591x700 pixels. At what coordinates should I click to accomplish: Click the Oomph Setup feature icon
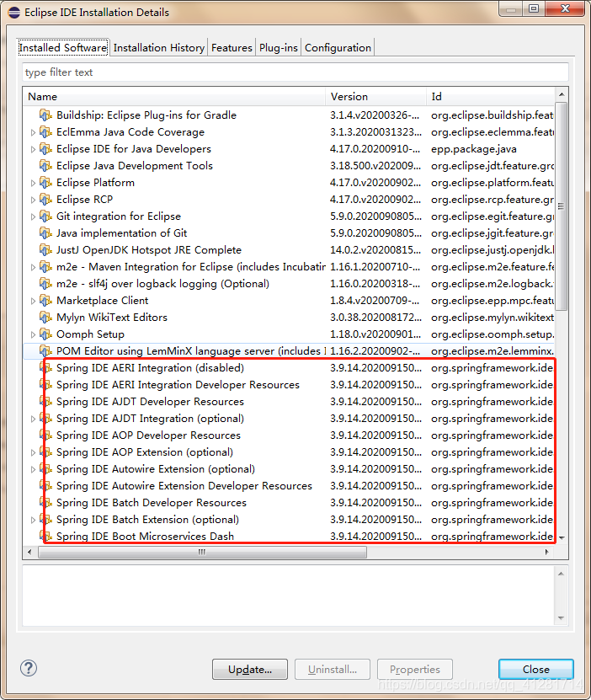click(45, 334)
